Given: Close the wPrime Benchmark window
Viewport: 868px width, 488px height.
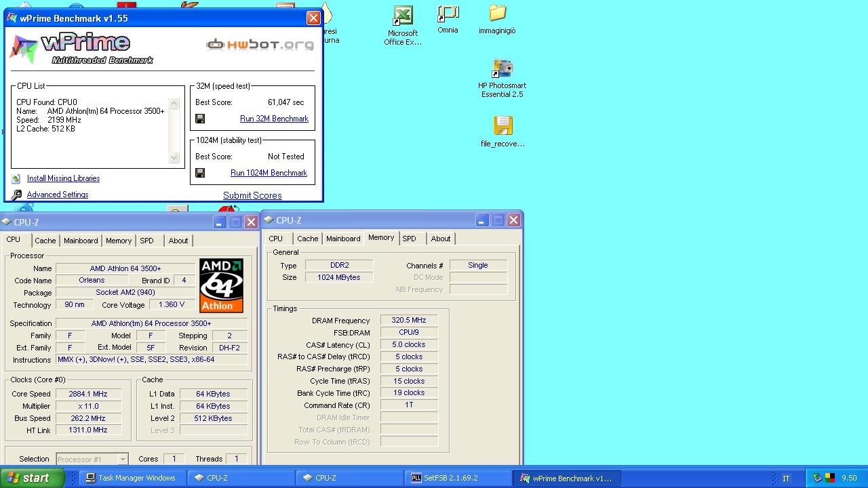Looking at the screenshot, I should (x=313, y=18).
